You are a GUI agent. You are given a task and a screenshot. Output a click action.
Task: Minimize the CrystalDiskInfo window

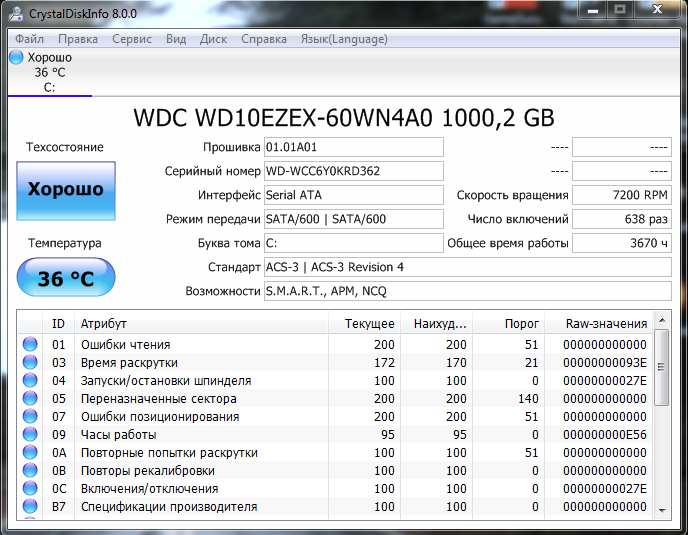593,10
